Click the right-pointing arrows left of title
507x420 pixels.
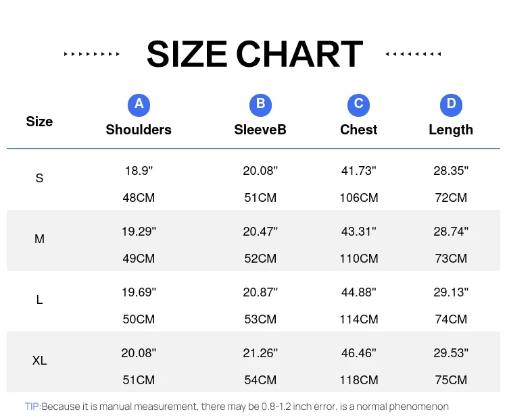(92, 54)
